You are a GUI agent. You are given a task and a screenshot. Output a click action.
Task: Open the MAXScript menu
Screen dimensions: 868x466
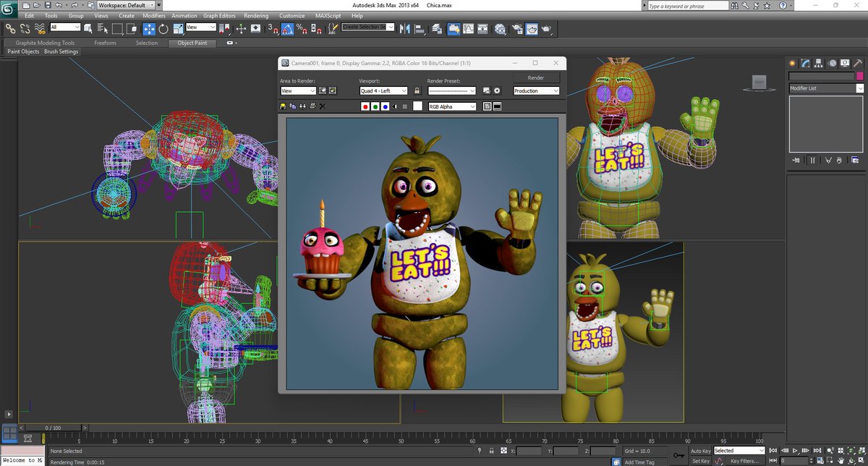tap(328, 15)
